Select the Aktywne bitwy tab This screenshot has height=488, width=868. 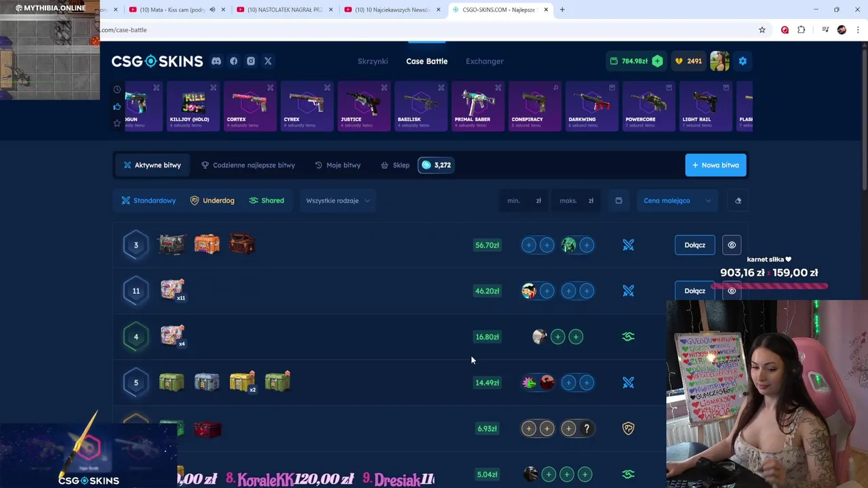coord(151,165)
